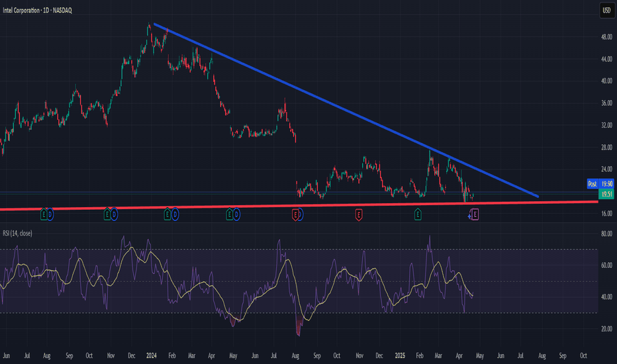This screenshot has width=617, height=364.
Task: Click the 48.00 price scale label
Action: (606, 37)
